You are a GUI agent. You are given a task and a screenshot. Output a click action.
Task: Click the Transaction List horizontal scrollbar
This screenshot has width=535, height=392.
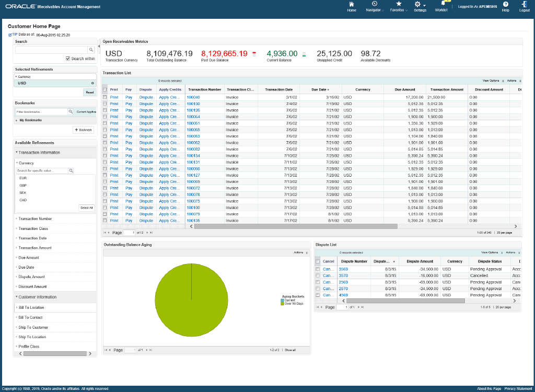[x=296, y=226]
